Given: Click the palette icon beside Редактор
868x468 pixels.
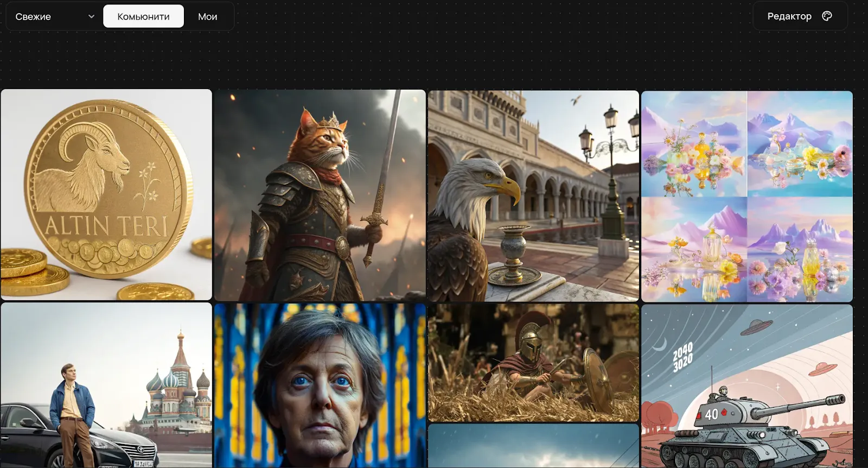Looking at the screenshot, I should (827, 16).
